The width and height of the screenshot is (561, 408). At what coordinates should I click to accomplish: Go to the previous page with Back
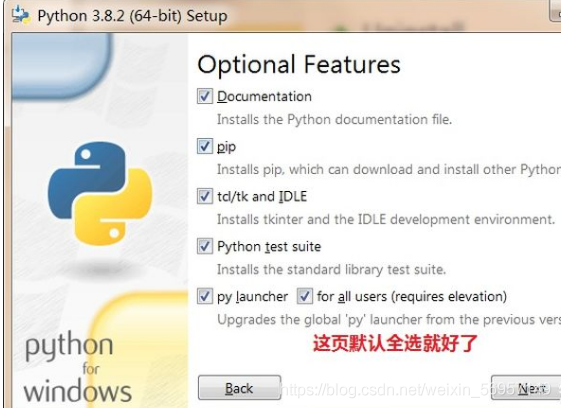click(239, 388)
